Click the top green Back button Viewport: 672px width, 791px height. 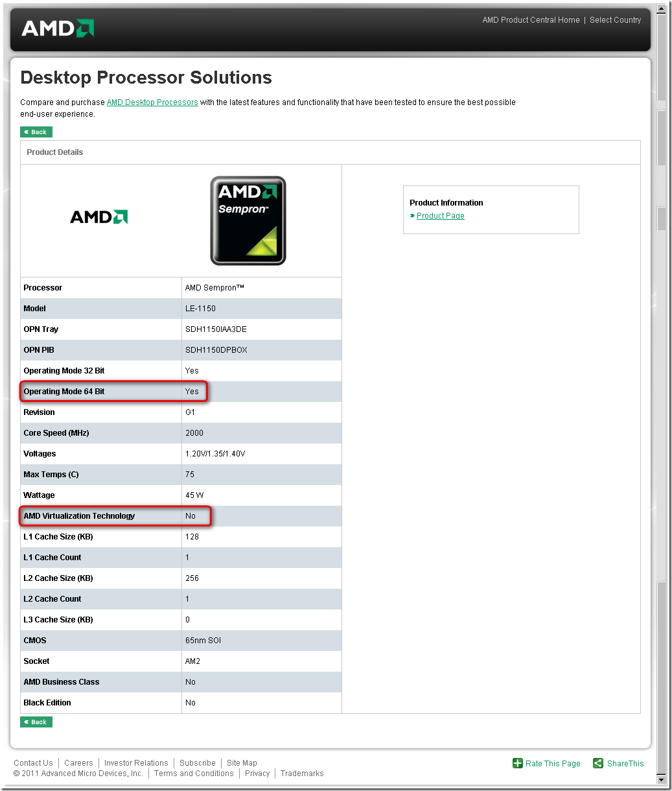[x=36, y=132]
